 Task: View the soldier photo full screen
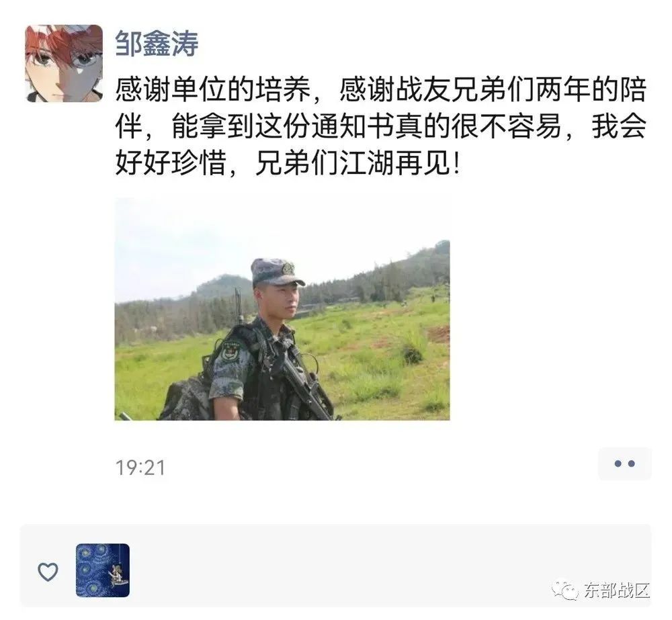[x=282, y=308]
